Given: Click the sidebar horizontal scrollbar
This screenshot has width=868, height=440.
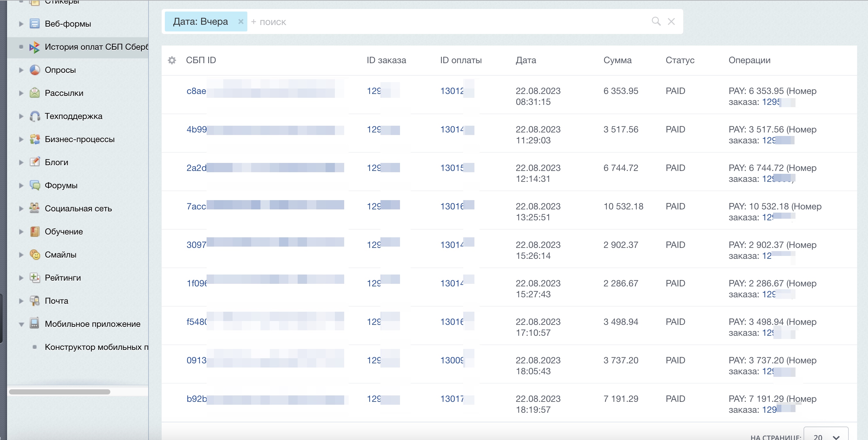Looking at the screenshot, I should 60,392.
